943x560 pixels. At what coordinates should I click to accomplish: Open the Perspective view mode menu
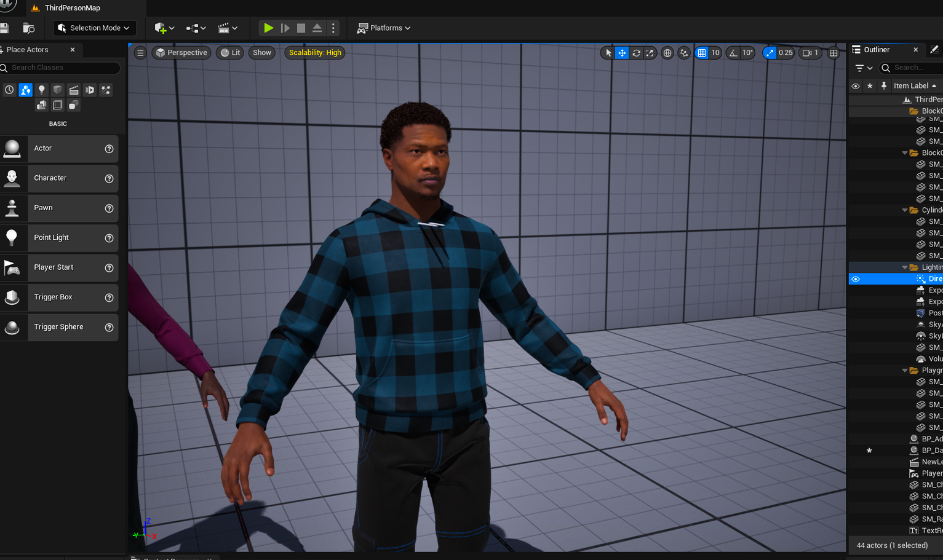pyautogui.click(x=181, y=53)
